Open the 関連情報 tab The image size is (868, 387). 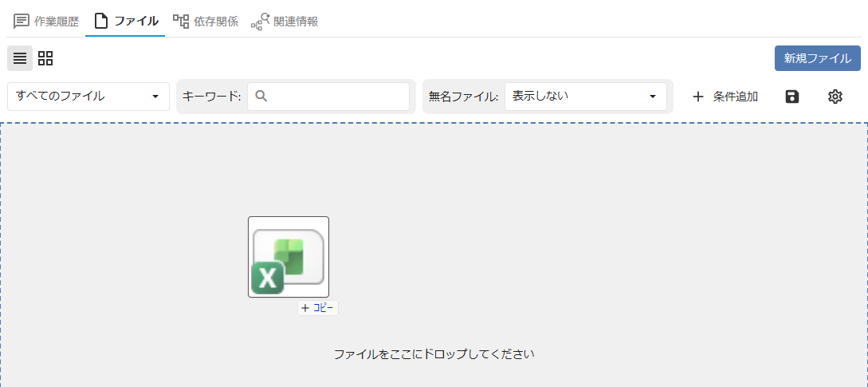pyautogui.click(x=284, y=22)
